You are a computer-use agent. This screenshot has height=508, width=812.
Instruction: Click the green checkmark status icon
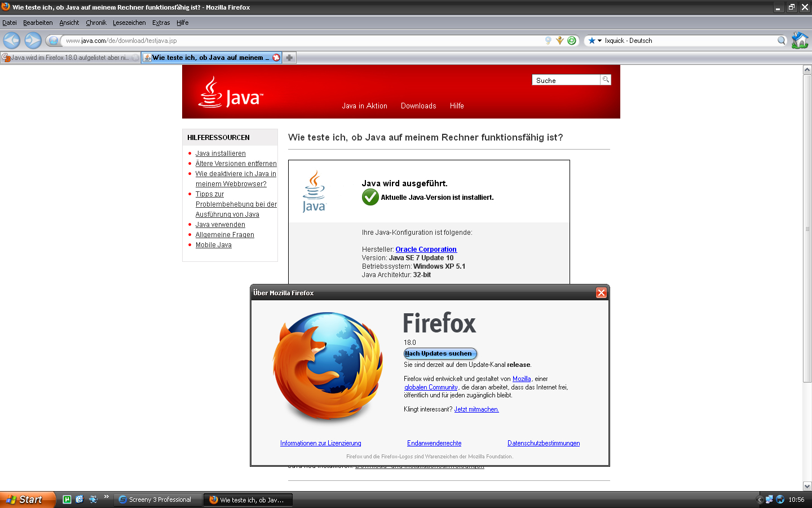(370, 197)
